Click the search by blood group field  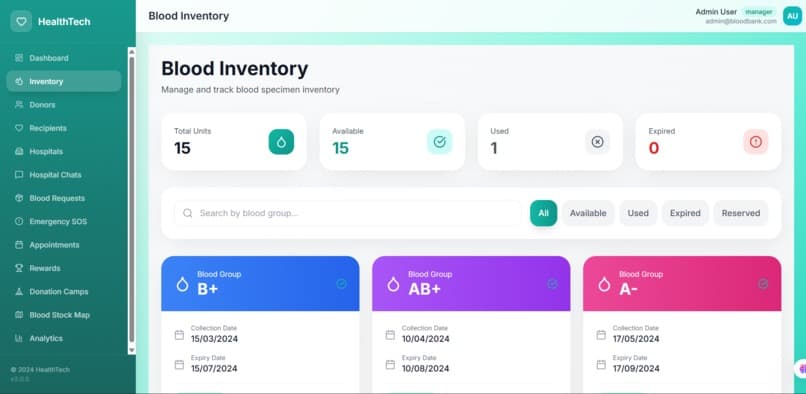[x=347, y=213]
